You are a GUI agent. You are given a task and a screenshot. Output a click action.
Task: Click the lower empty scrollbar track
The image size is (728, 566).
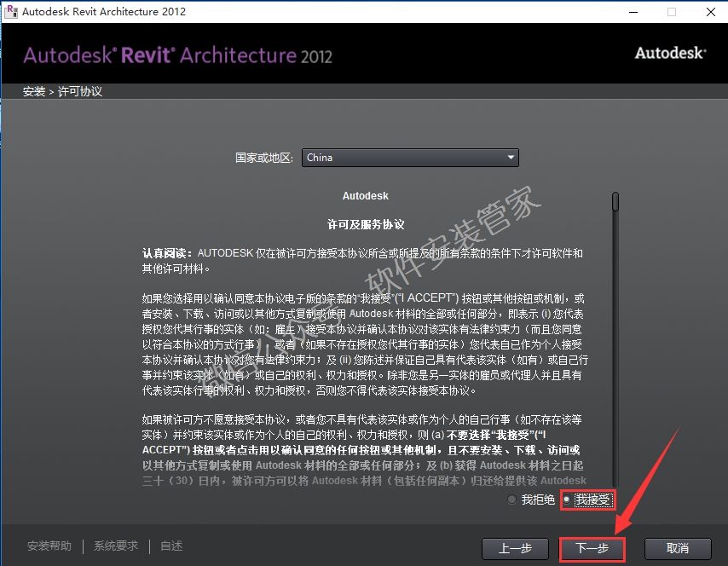pyautogui.click(x=615, y=384)
